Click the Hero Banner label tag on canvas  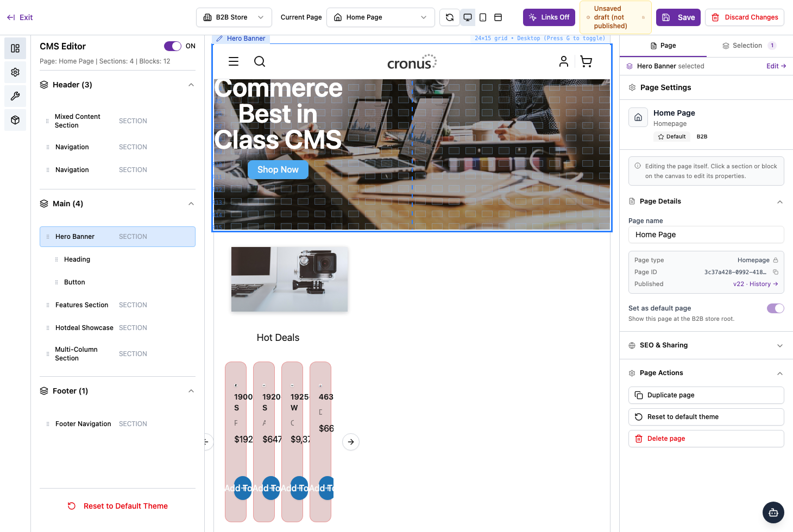(x=241, y=39)
